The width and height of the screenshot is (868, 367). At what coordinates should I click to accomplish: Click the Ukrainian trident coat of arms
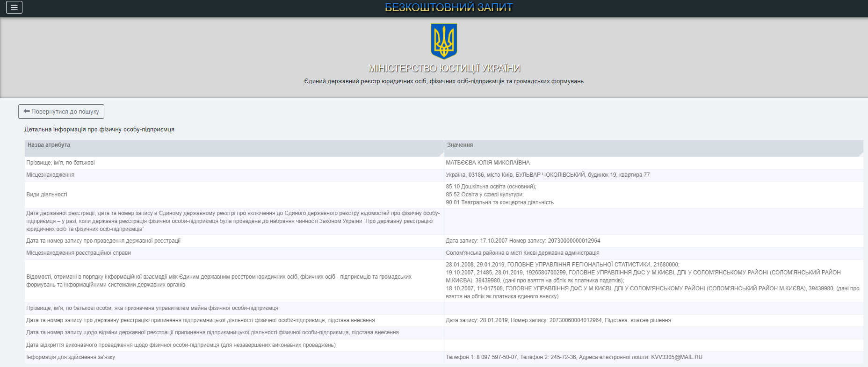(x=443, y=42)
